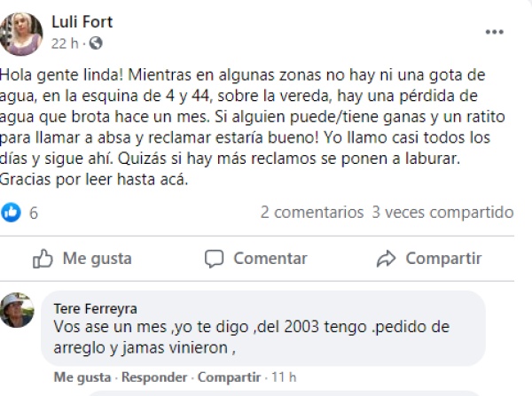Click Tere Ferreyra's comment avatar
This screenshot has height=396, width=532.
tap(17, 310)
